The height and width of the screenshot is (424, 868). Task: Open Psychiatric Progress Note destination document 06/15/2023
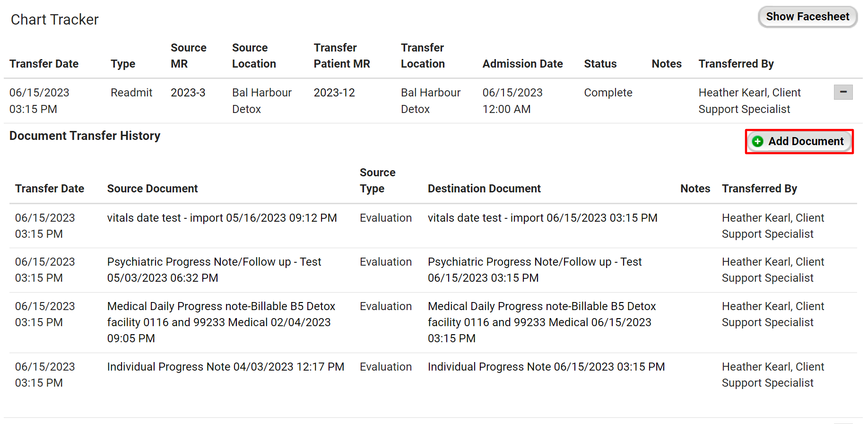pyautogui.click(x=534, y=269)
